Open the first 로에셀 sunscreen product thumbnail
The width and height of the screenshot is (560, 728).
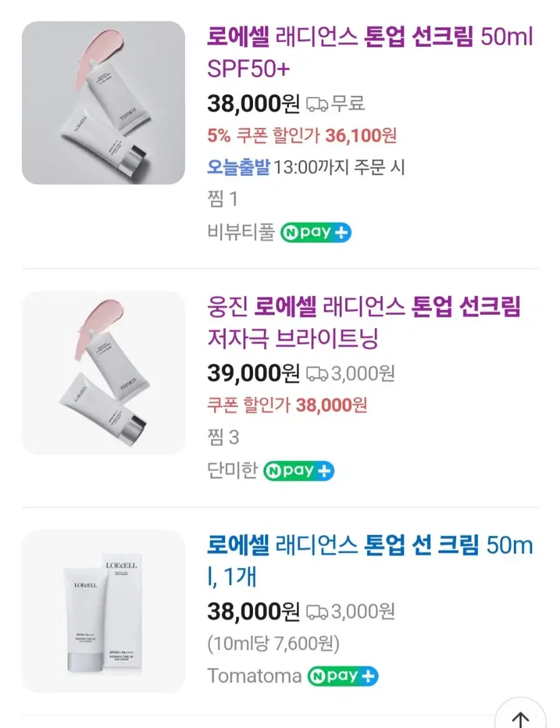[104, 103]
